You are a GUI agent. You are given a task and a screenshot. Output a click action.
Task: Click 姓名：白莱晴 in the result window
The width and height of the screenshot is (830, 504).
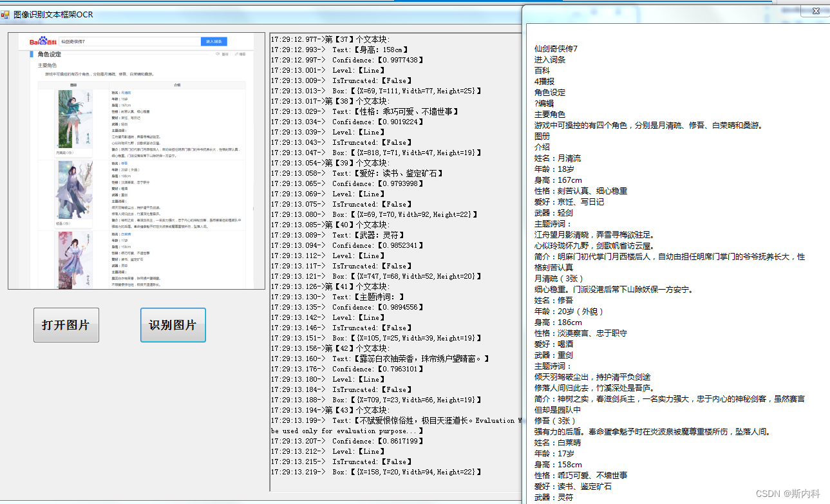(x=558, y=443)
